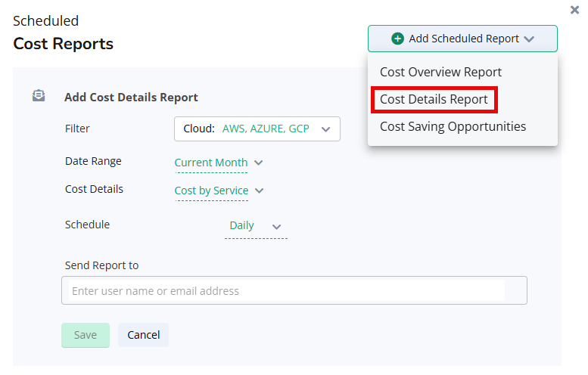
Task: Open the Cost by Service selector
Action: coord(211,191)
